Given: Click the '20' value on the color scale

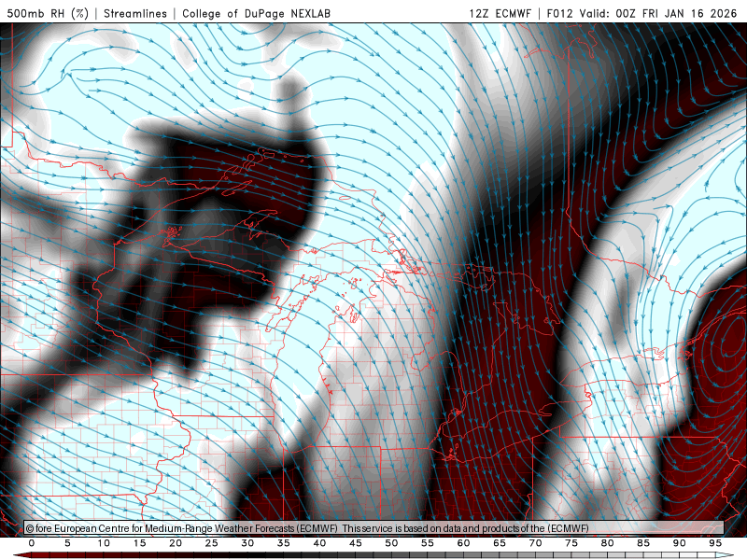Looking at the screenshot, I should 176,543.
